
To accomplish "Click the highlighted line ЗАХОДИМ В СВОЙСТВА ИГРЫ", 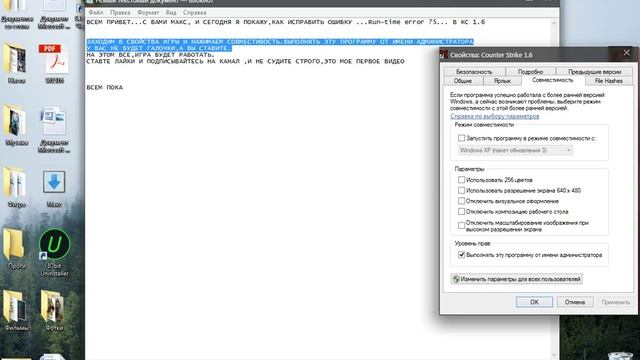I will (280, 42).
